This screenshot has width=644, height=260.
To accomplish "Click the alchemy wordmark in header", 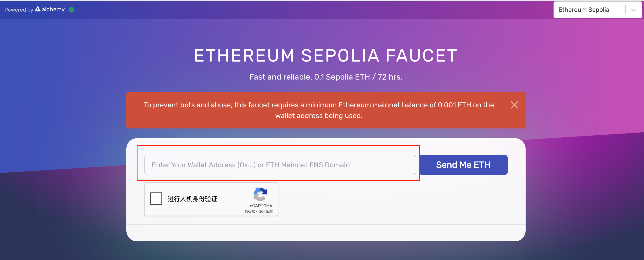I will 53,10.
